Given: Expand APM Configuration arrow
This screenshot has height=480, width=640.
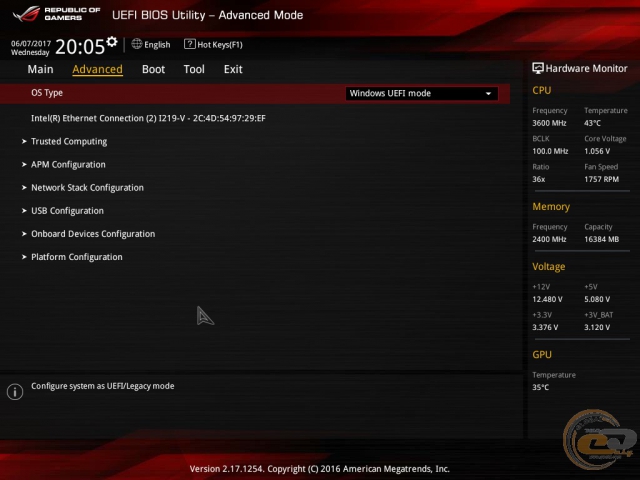Looking at the screenshot, I should click(x=24, y=164).
